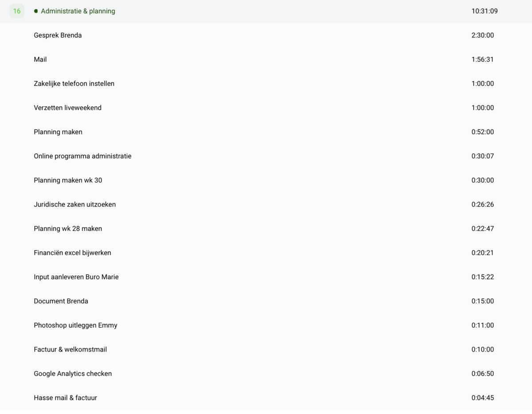Screen dimensions: 532x414
Task: Select the Verzetten liveweekend row
Action: point(67,108)
